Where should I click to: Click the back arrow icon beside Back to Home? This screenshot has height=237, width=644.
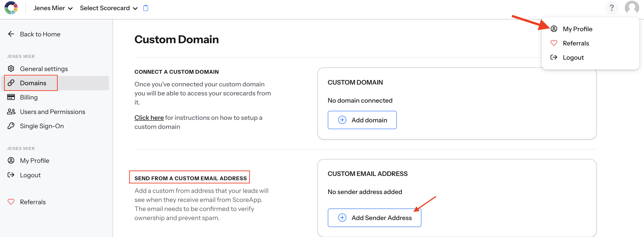11,34
